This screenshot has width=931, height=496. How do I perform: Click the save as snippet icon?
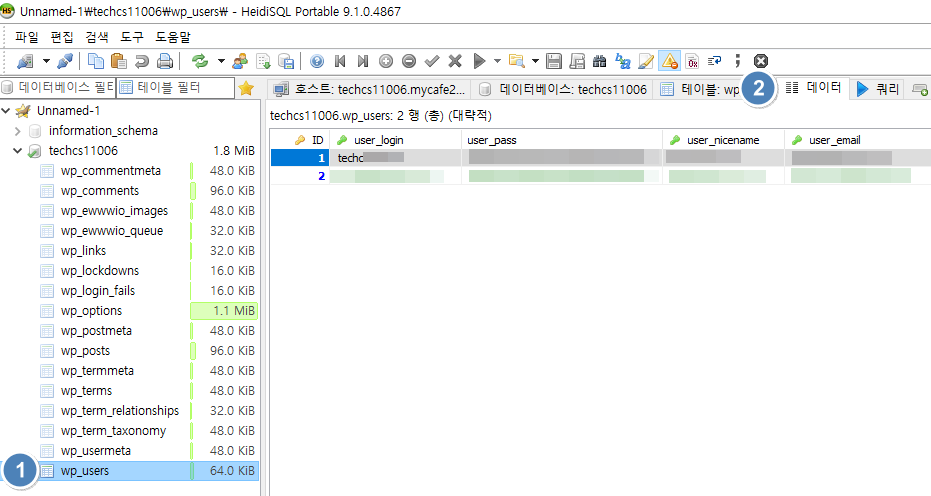click(x=577, y=61)
